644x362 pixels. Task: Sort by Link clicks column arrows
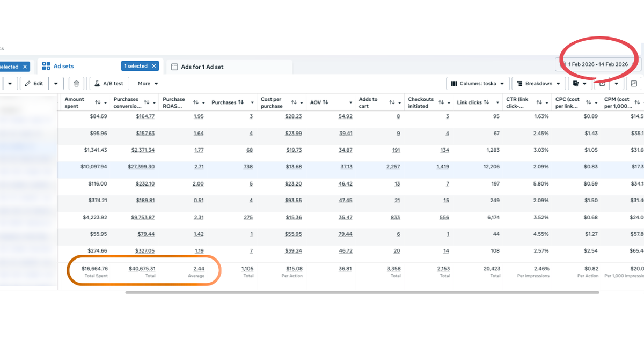coord(486,102)
